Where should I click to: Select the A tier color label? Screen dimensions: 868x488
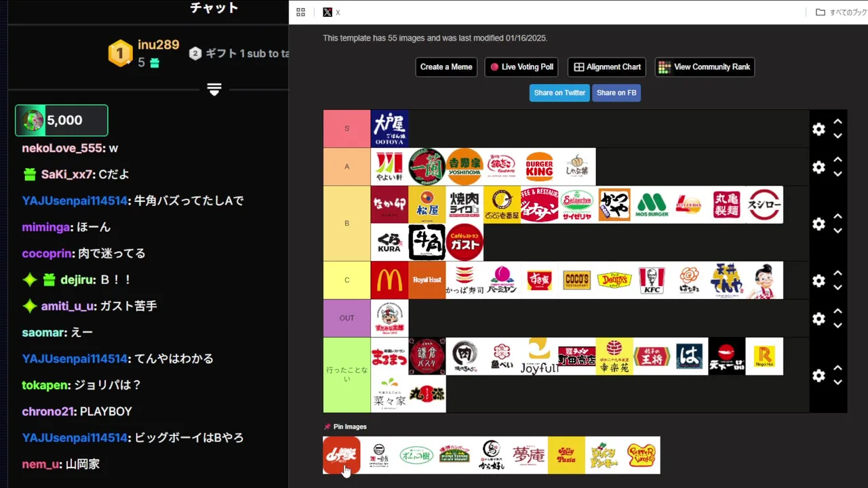[347, 167]
